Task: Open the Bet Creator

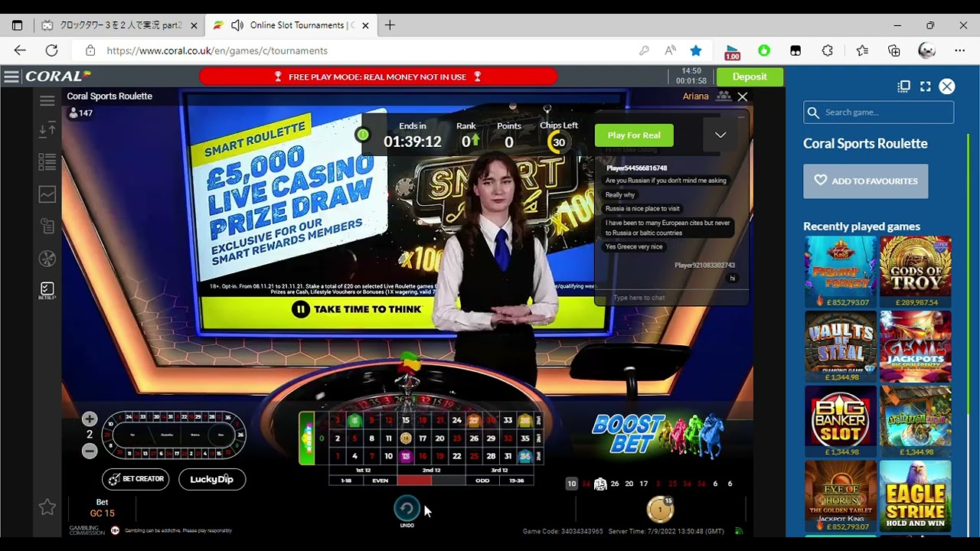Action: click(136, 479)
